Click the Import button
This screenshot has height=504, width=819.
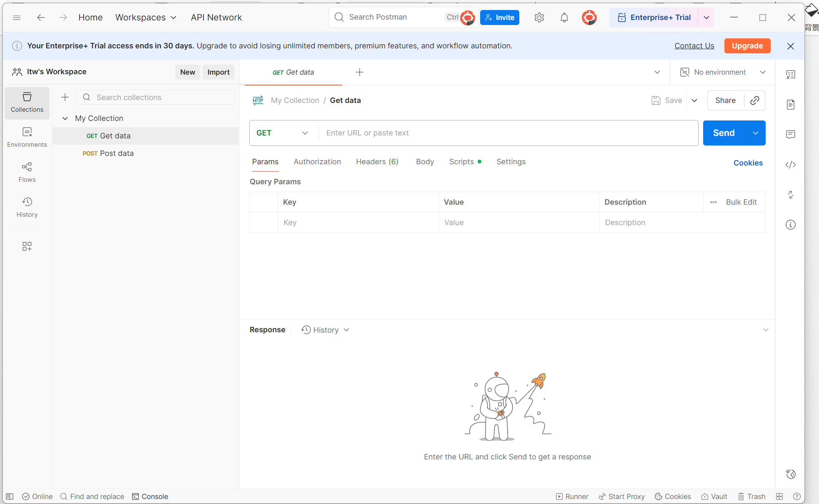click(x=218, y=72)
